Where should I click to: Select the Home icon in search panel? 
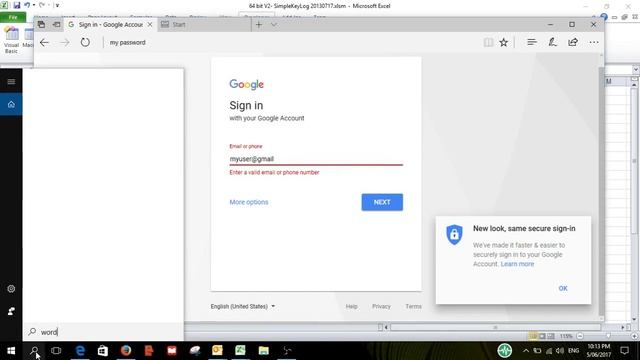tap(11, 104)
